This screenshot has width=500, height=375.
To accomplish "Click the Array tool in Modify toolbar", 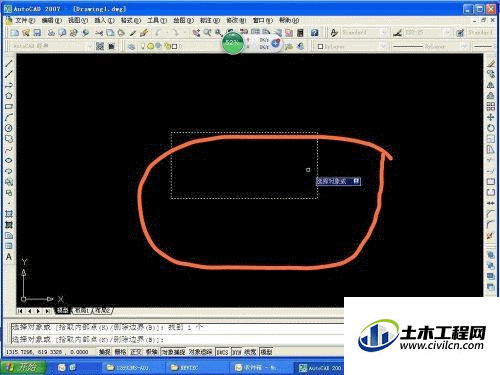I will 491,106.
